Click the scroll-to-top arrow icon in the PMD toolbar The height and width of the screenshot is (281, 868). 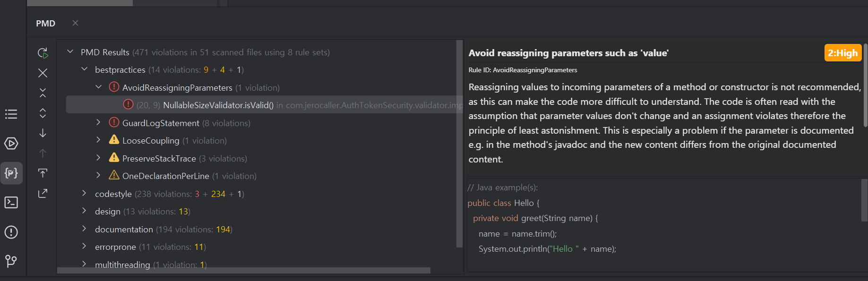pyautogui.click(x=43, y=173)
